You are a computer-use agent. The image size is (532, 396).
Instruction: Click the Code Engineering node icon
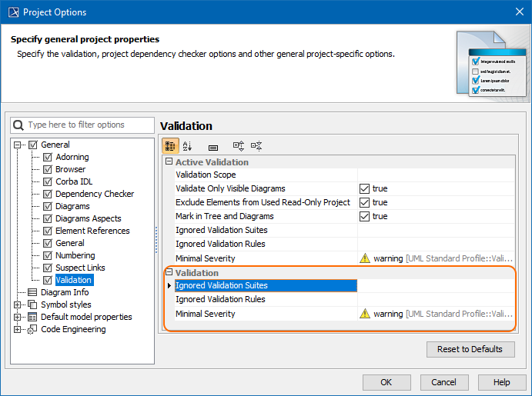click(32, 329)
